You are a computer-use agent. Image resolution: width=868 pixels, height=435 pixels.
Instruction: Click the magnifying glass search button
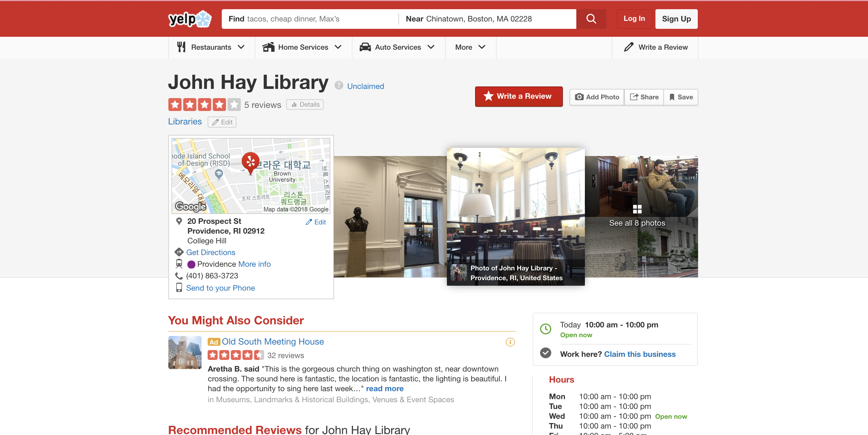[591, 19]
